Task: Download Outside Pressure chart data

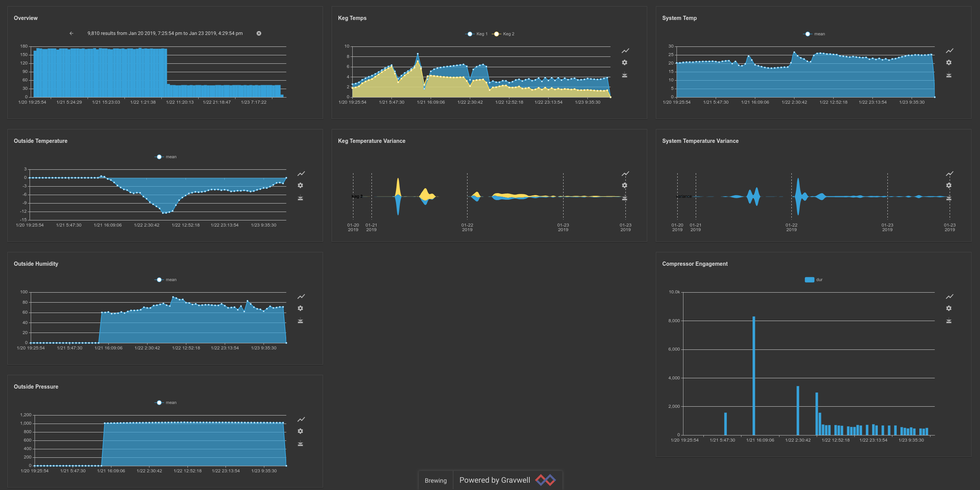Action: pos(300,444)
